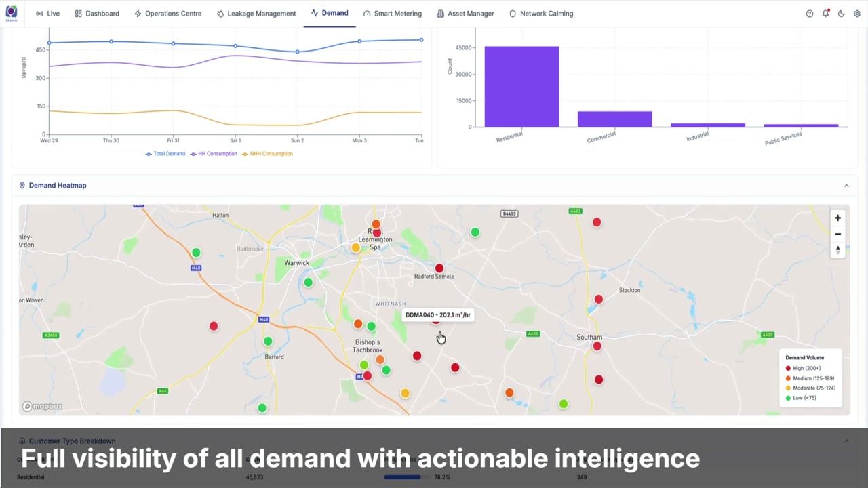Select green marker near B4455 road

475,232
